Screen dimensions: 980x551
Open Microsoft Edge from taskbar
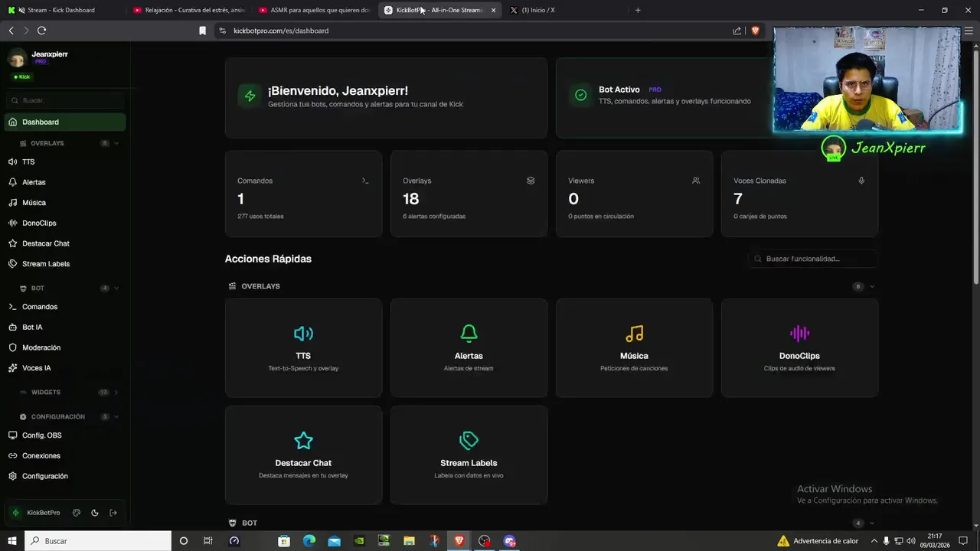tap(309, 541)
